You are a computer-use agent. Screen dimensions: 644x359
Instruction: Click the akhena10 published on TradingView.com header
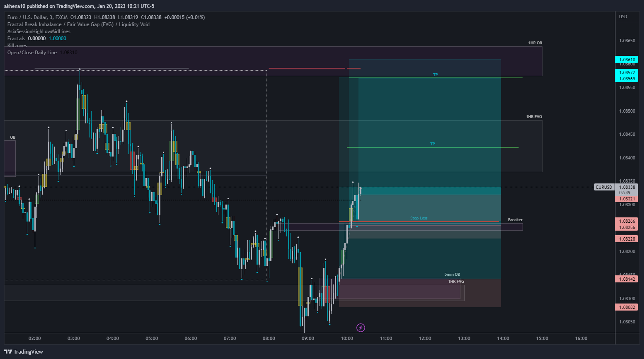(x=79, y=6)
